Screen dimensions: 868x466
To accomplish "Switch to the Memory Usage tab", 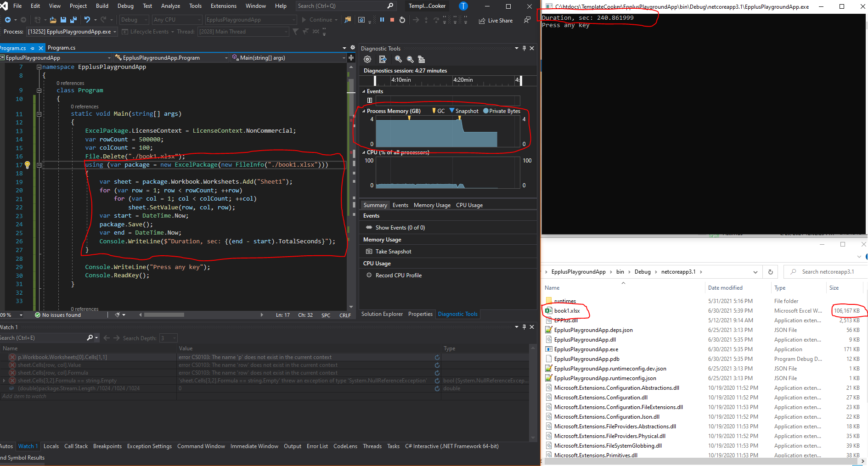I will click(x=431, y=205).
